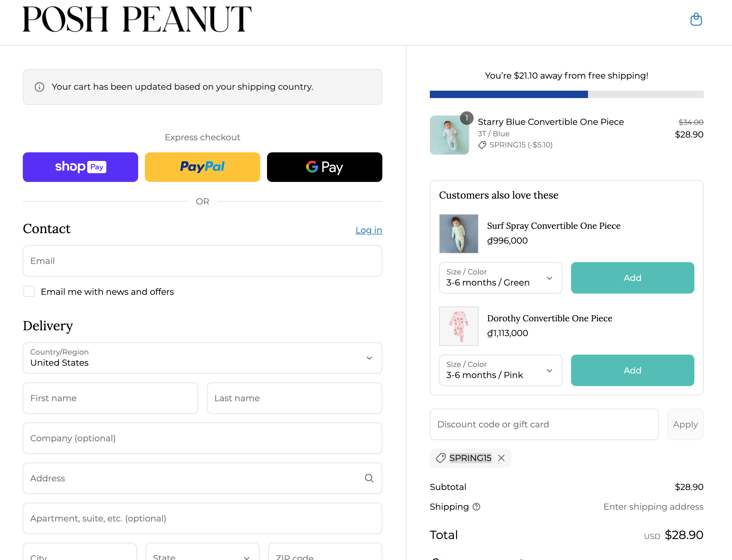Enable email me with news and offers
732x560 pixels.
click(29, 292)
